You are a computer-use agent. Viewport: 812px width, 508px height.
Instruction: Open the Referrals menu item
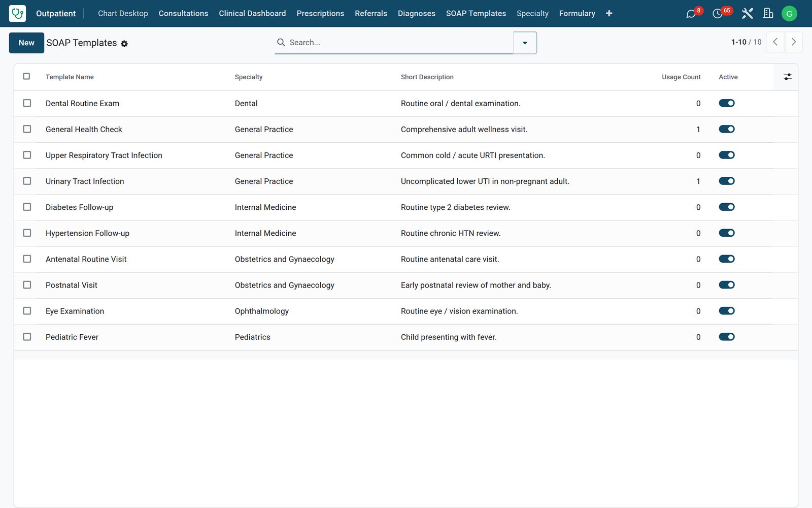coord(371,14)
